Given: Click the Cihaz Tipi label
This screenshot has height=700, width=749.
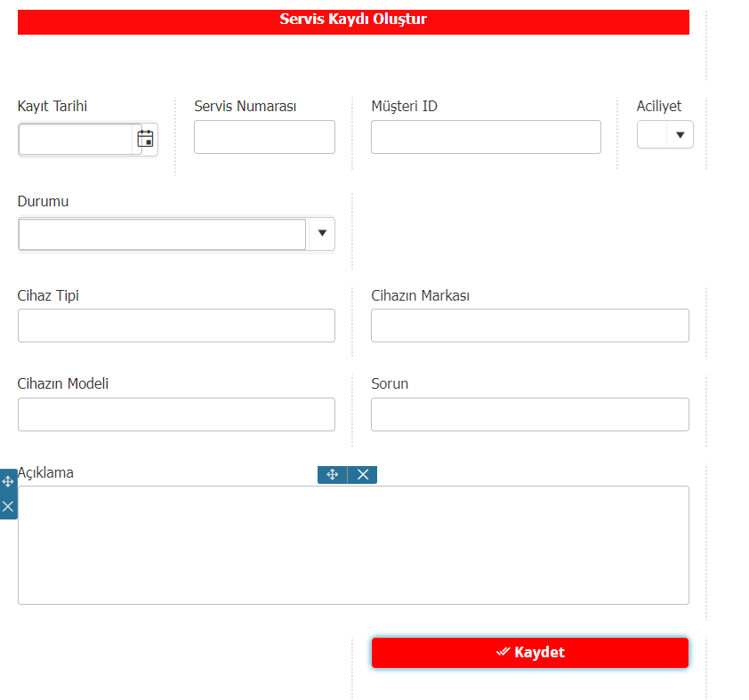Looking at the screenshot, I should (x=48, y=295).
